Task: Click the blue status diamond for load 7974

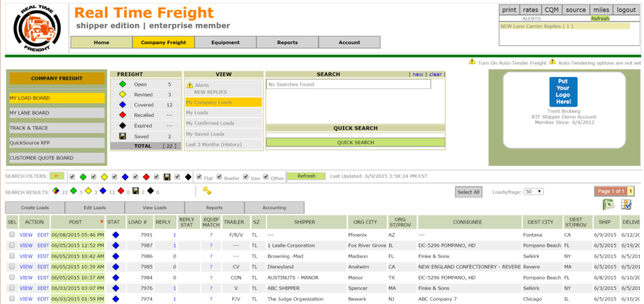Action: coord(115,298)
